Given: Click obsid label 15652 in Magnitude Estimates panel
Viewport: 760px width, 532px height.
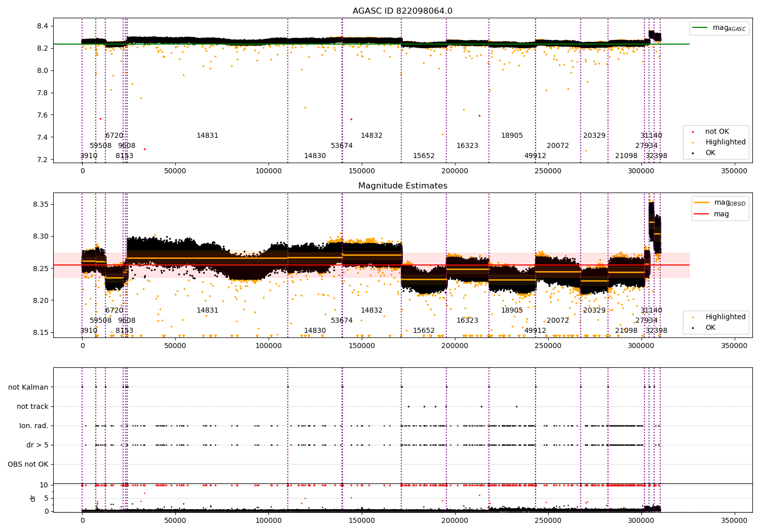Looking at the screenshot, I should point(424,331).
